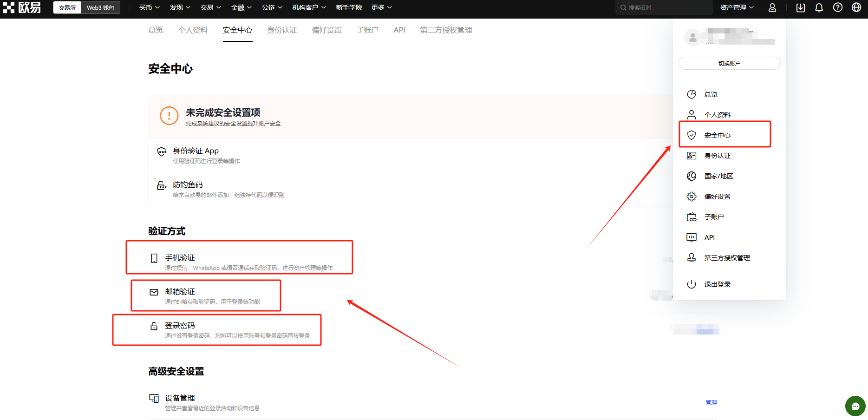Click the 子账户 wallet icon
Image resolution: width=868 pixels, height=420 pixels.
(692, 217)
